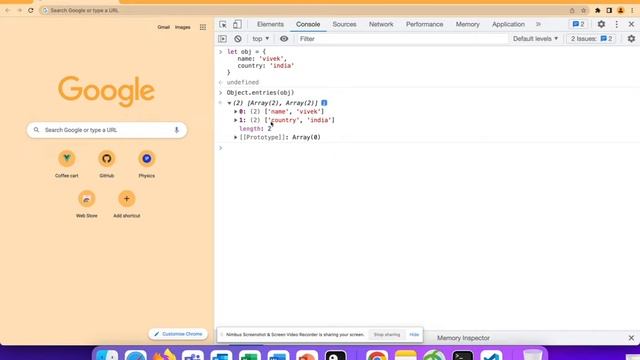The height and width of the screenshot is (360, 640).
Task: Open the Images link
Action: (182, 27)
